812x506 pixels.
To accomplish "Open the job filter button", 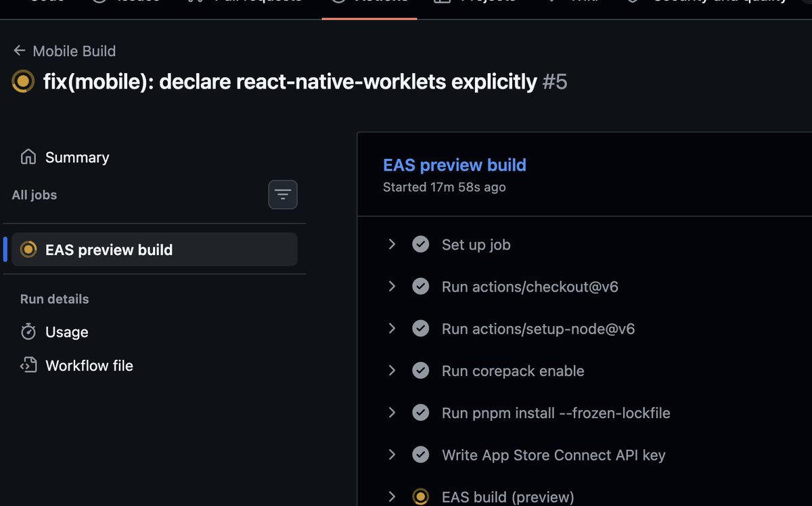I will (283, 195).
